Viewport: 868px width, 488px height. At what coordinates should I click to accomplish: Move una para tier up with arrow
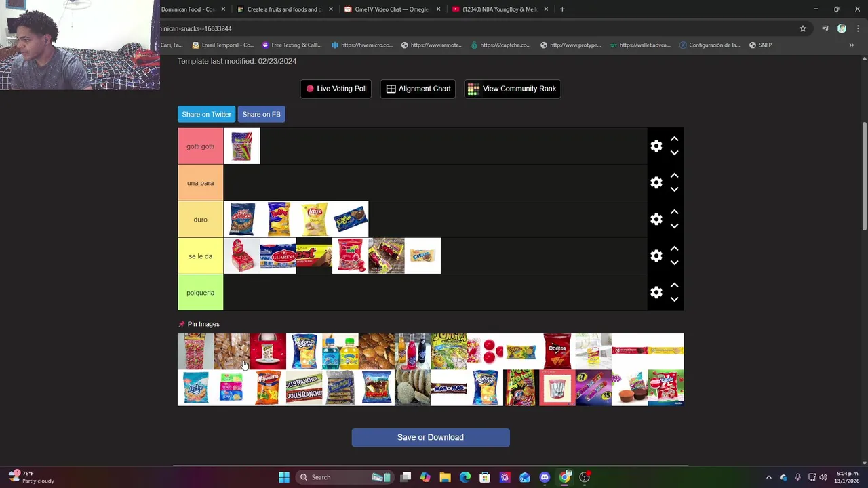coord(674,176)
